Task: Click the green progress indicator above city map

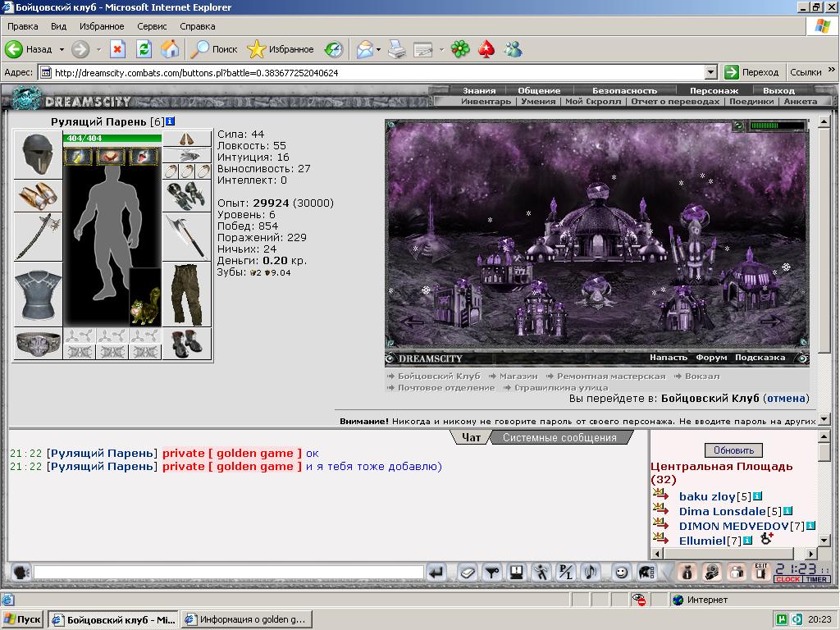Action: click(x=776, y=126)
